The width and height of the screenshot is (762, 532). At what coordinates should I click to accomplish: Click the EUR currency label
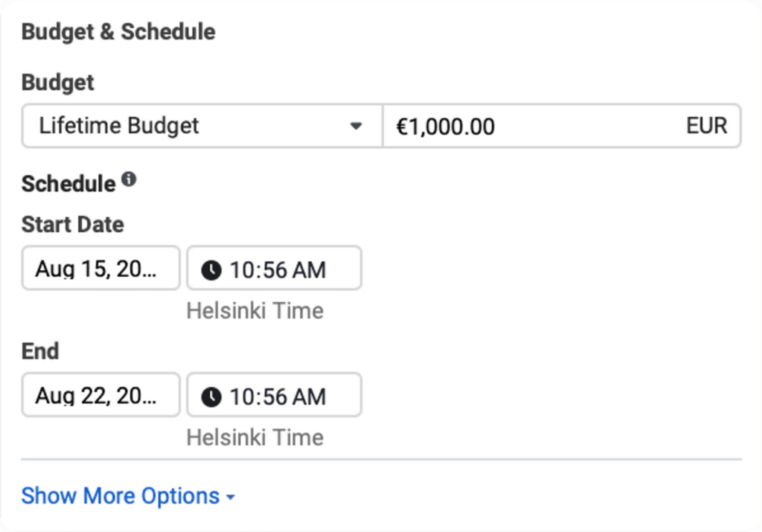pyautogui.click(x=707, y=126)
